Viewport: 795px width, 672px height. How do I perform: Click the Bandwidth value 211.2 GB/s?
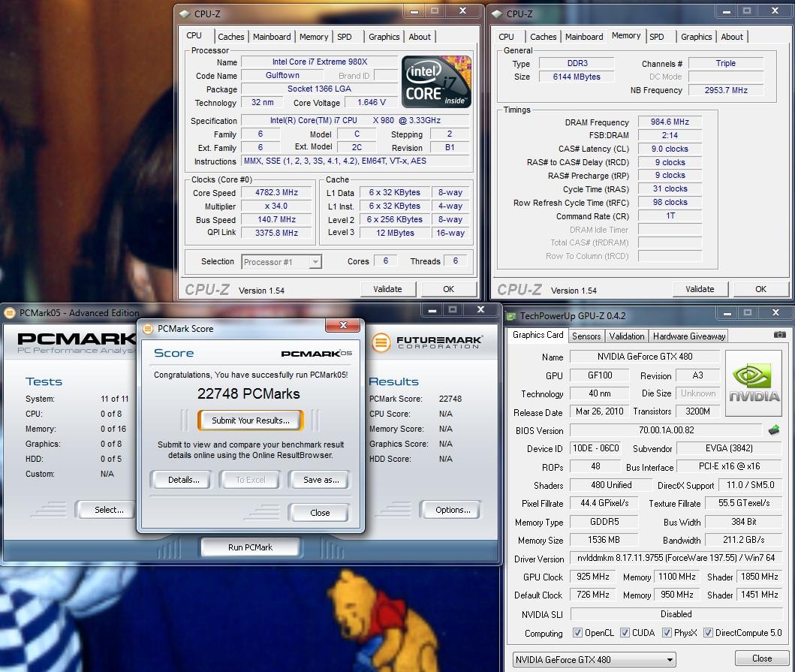[743, 540]
